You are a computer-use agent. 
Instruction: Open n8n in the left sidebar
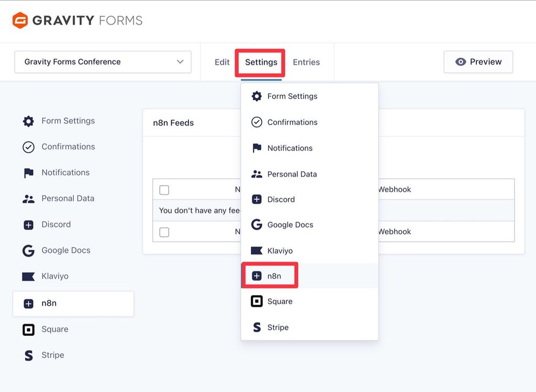(x=73, y=304)
